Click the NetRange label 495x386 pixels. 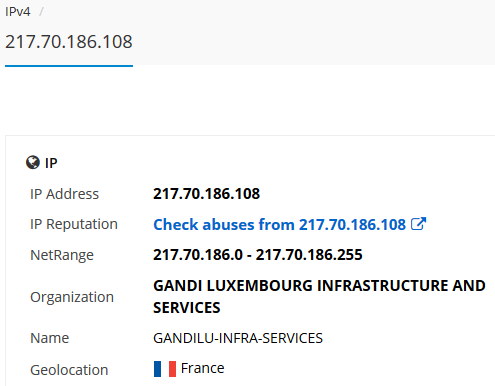62,255
